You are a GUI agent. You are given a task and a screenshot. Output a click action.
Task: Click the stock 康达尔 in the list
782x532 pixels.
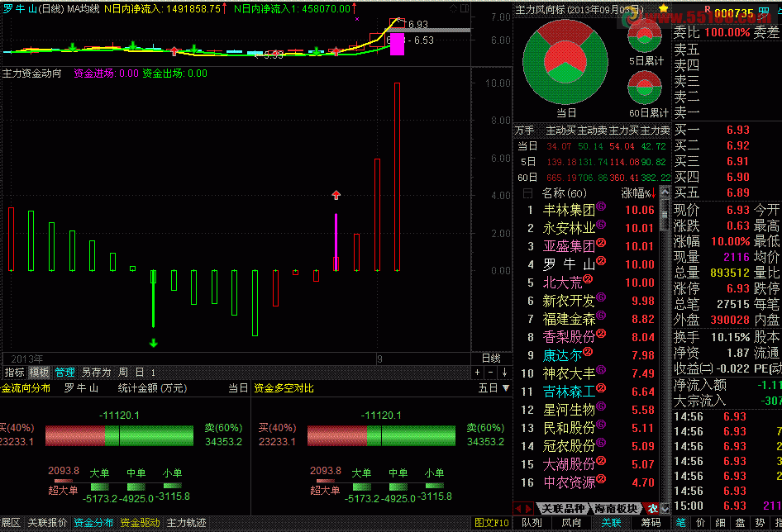[x=563, y=355]
